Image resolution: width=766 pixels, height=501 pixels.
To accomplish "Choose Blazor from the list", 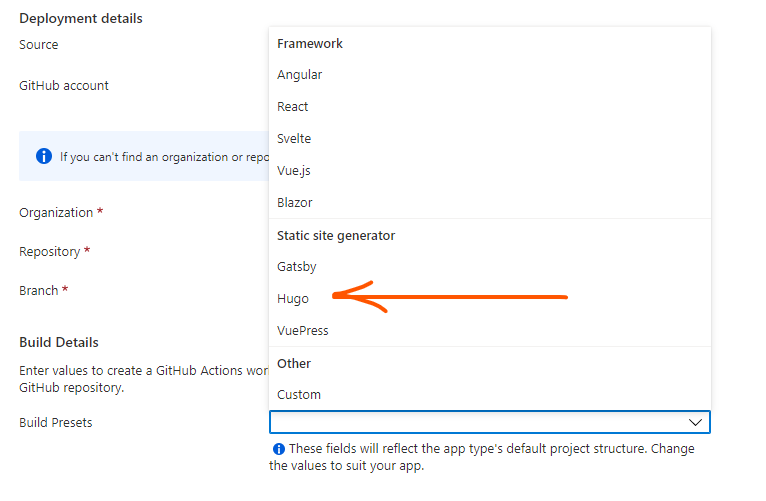I will tap(489, 203).
